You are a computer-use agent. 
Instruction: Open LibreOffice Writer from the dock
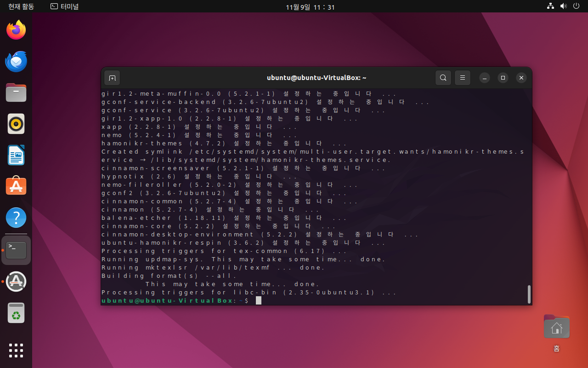click(16, 155)
